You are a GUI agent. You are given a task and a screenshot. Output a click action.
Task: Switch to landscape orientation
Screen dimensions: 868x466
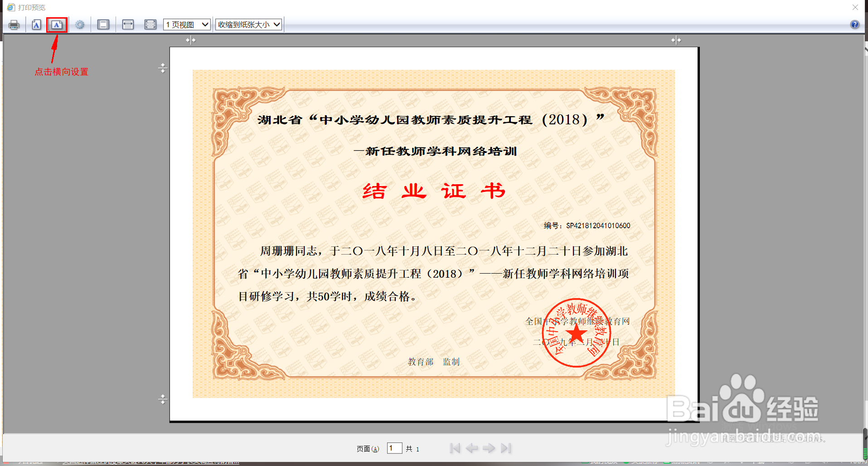[57, 25]
